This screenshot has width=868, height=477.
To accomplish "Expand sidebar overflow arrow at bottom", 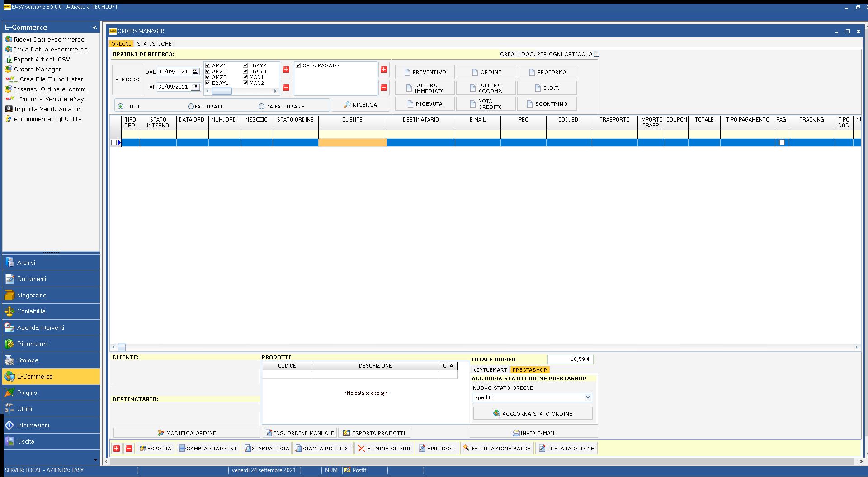I will pyautogui.click(x=95, y=460).
